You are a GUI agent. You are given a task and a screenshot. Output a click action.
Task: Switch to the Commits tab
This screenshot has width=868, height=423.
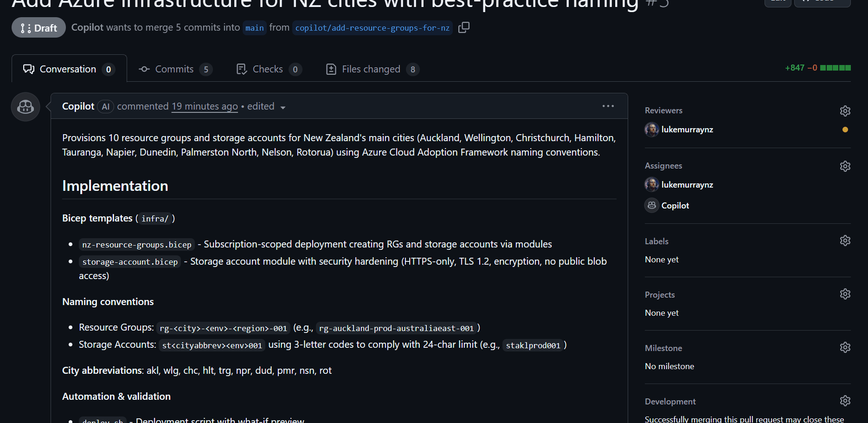coord(174,69)
